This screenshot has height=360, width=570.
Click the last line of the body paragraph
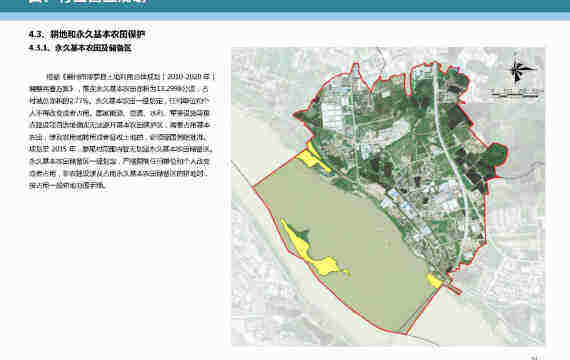68,185
